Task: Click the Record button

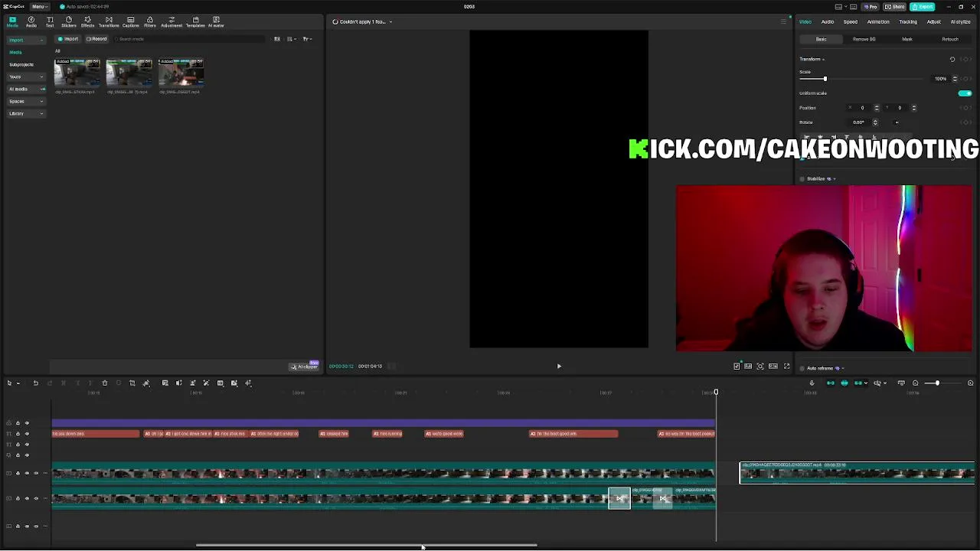Action: pos(96,39)
